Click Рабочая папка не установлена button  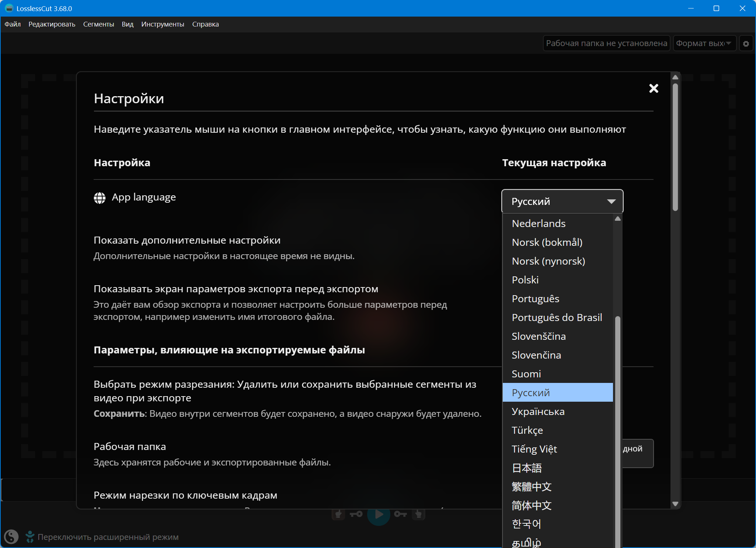coord(606,43)
